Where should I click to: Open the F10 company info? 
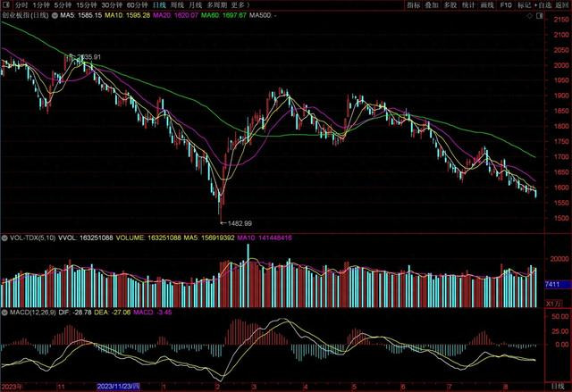[506, 5]
